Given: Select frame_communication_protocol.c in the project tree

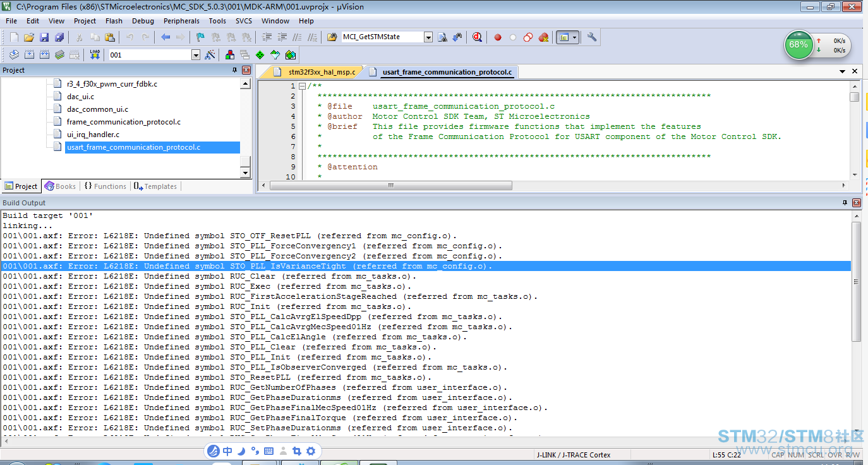Looking at the screenshot, I should pos(124,122).
